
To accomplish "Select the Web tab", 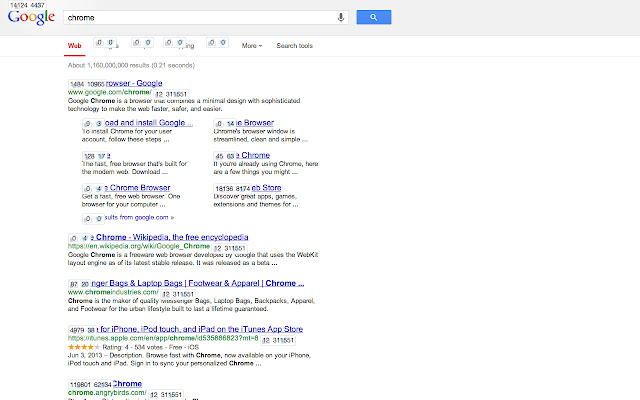I will coord(74,46).
